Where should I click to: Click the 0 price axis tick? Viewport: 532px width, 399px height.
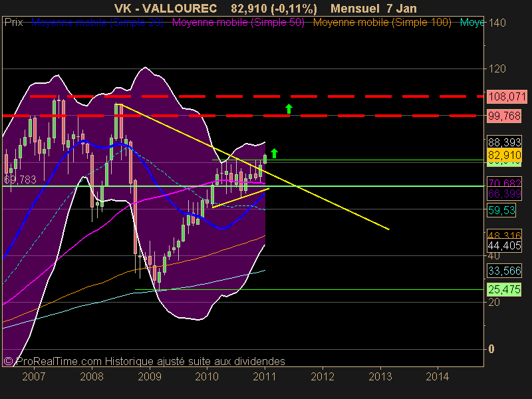(x=491, y=349)
